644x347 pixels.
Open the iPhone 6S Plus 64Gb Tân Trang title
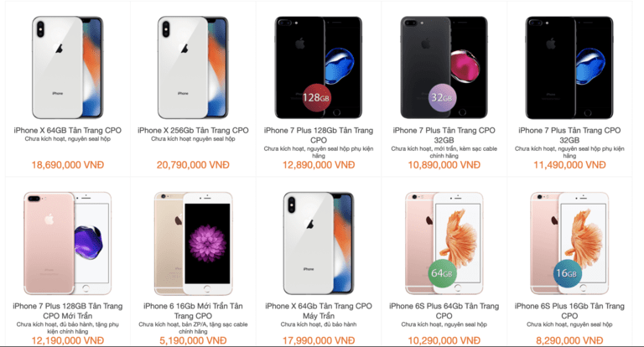pyautogui.click(x=444, y=311)
